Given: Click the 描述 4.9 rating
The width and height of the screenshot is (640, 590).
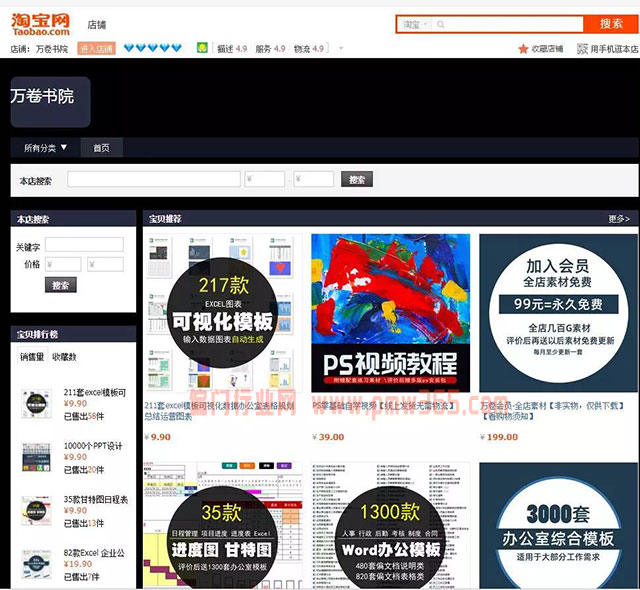Looking at the screenshot, I should point(232,49).
